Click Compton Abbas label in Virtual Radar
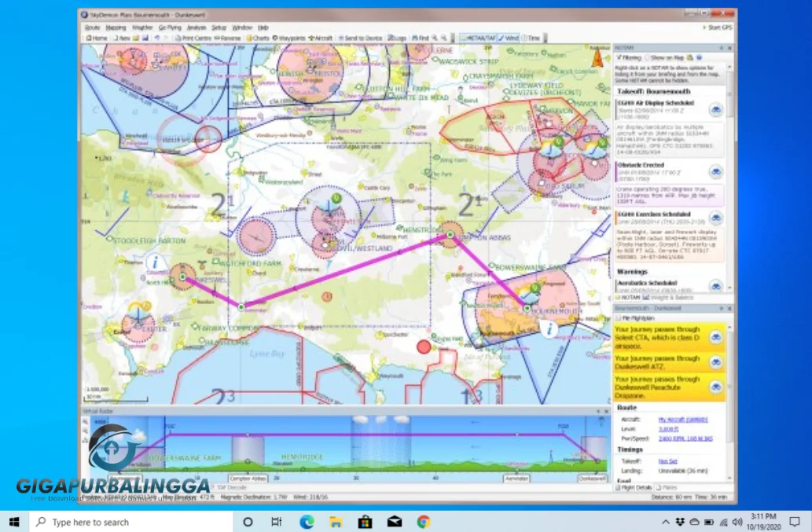Screen dimensions: 812x532 [248, 479]
